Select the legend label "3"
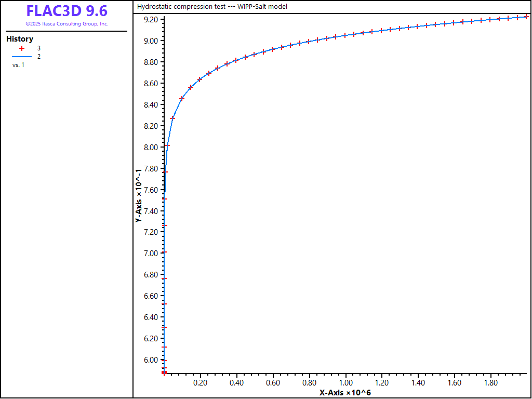532x399 pixels. pyautogui.click(x=39, y=48)
